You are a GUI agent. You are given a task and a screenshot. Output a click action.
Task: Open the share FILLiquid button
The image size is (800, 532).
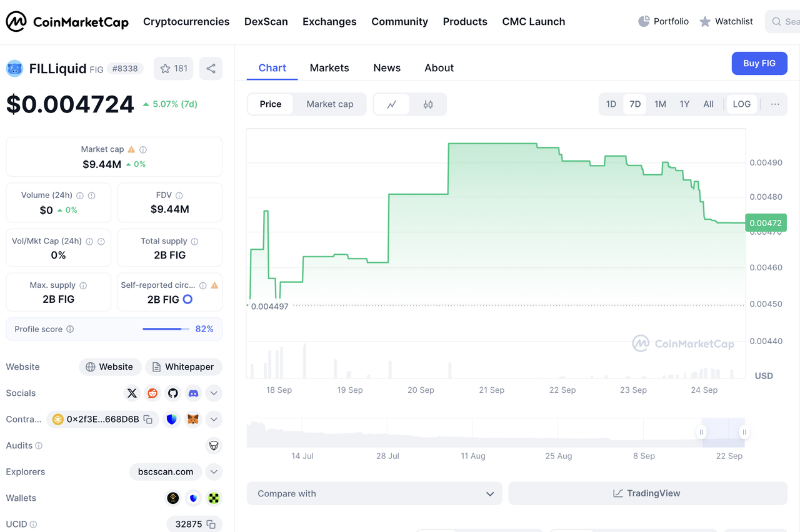click(x=211, y=69)
